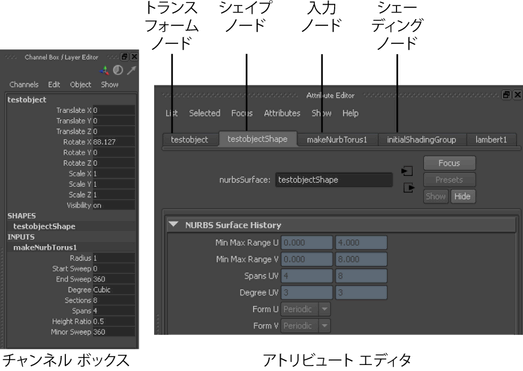Close the Channel Box panel

pos(134,57)
